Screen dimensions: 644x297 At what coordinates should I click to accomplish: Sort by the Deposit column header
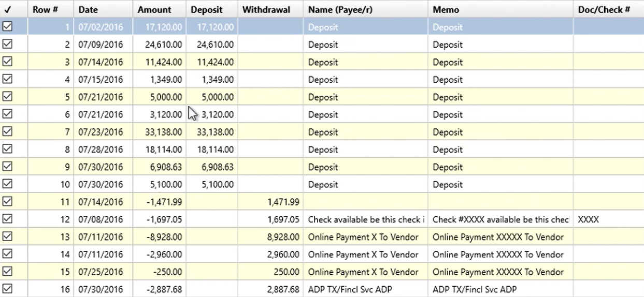pos(211,9)
